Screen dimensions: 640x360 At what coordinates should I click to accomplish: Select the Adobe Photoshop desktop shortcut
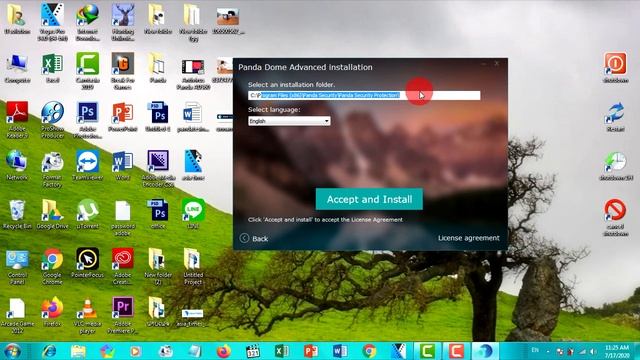pos(87,120)
